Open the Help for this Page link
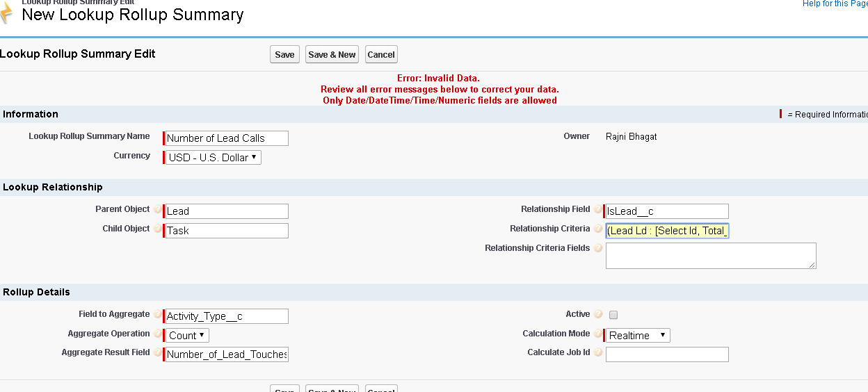The width and height of the screenshot is (868, 392). pyautogui.click(x=835, y=3)
